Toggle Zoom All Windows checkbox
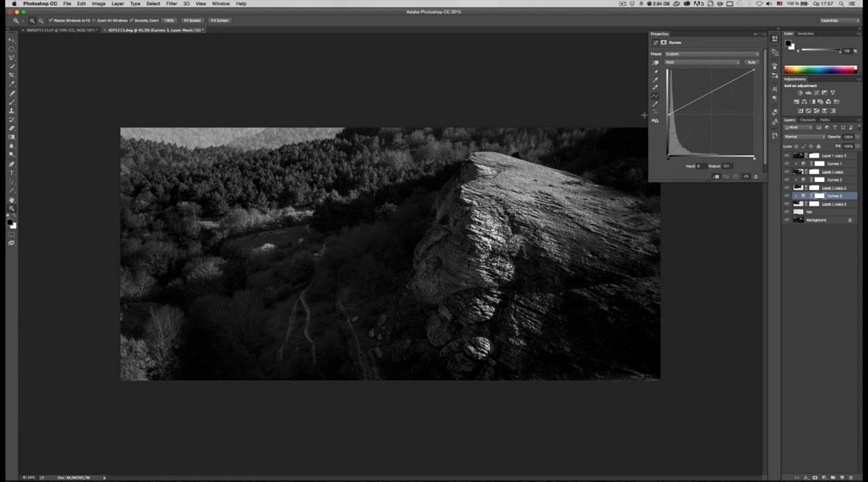Image resolution: width=868 pixels, height=482 pixels. click(94, 20)
